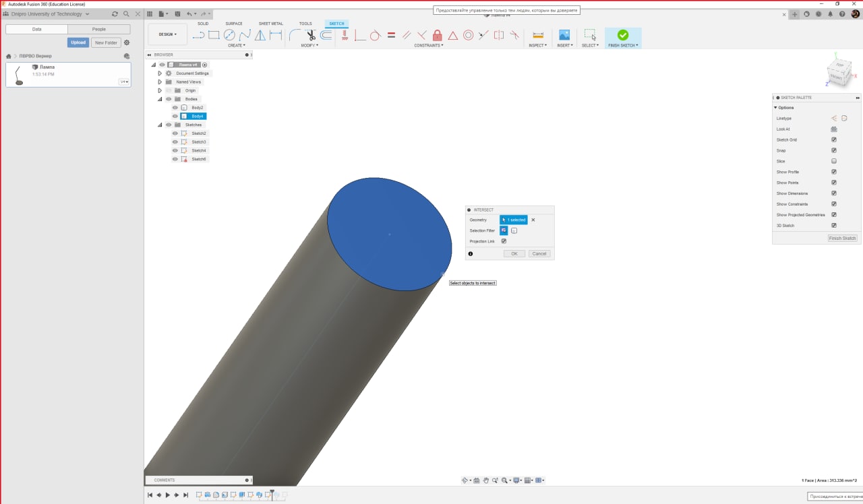Click Finish Sketch button in palette
The width and height of the screenshot is (863, 504).
coord(843,239)
